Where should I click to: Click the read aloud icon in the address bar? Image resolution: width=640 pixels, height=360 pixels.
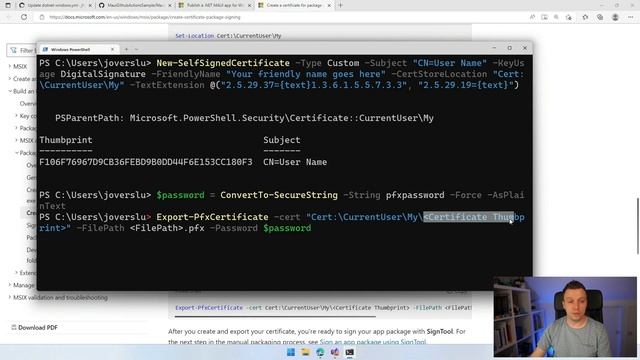532,17
